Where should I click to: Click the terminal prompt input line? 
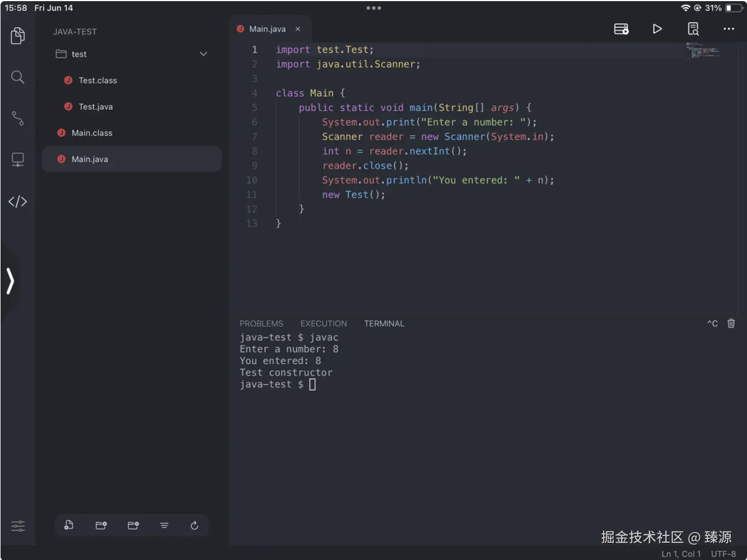point(278,384)
